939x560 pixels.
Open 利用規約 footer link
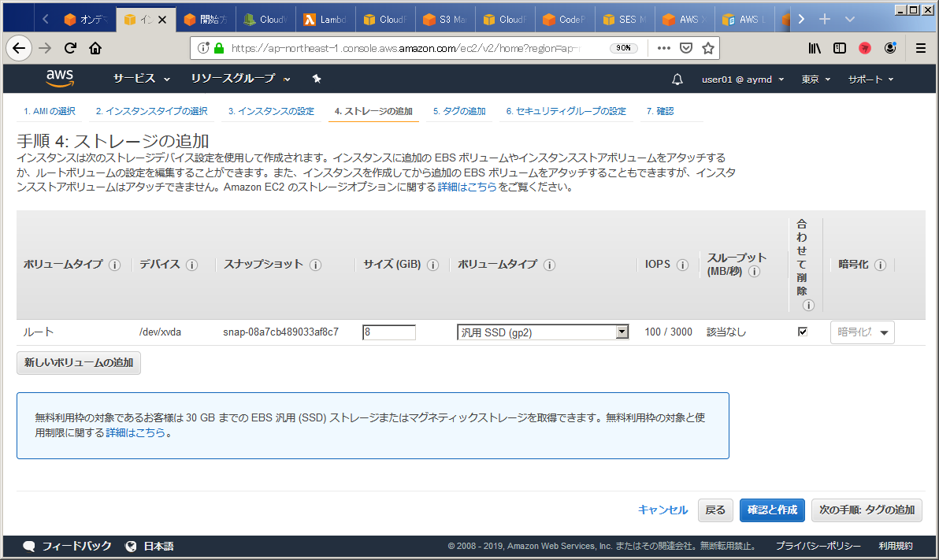pyautogui.click(x=896, y=547)
